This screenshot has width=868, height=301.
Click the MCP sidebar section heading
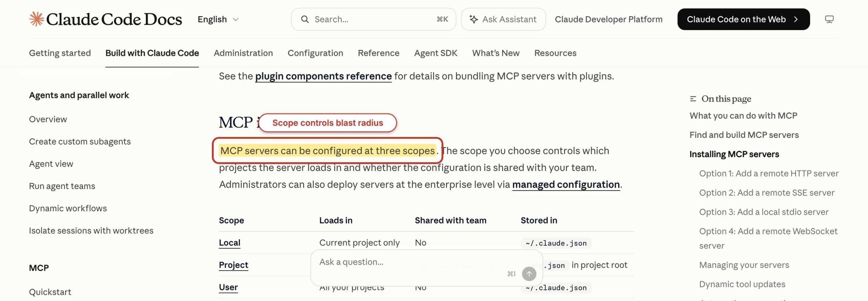(x=39, y=268)
